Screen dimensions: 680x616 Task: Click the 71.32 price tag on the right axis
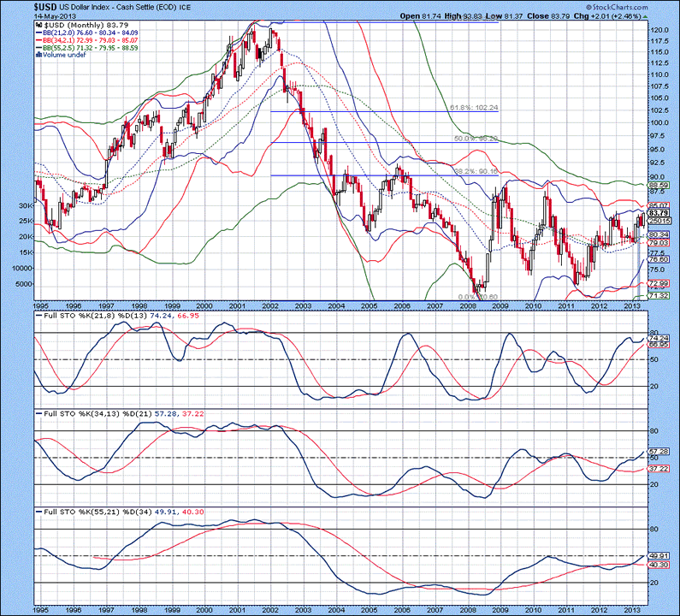point(659,295)
